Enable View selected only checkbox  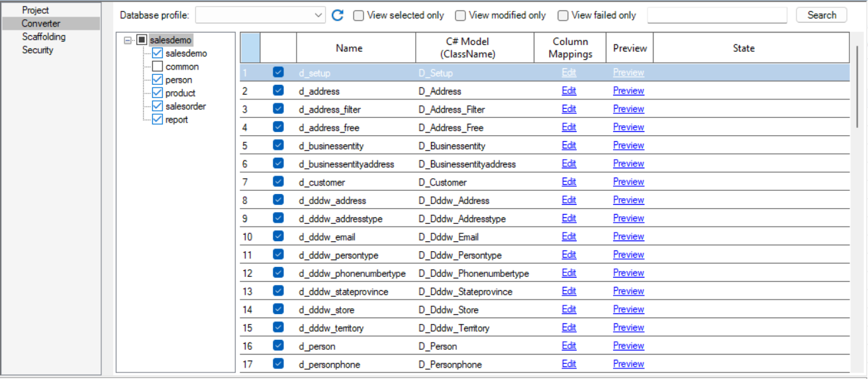point(359,15)
